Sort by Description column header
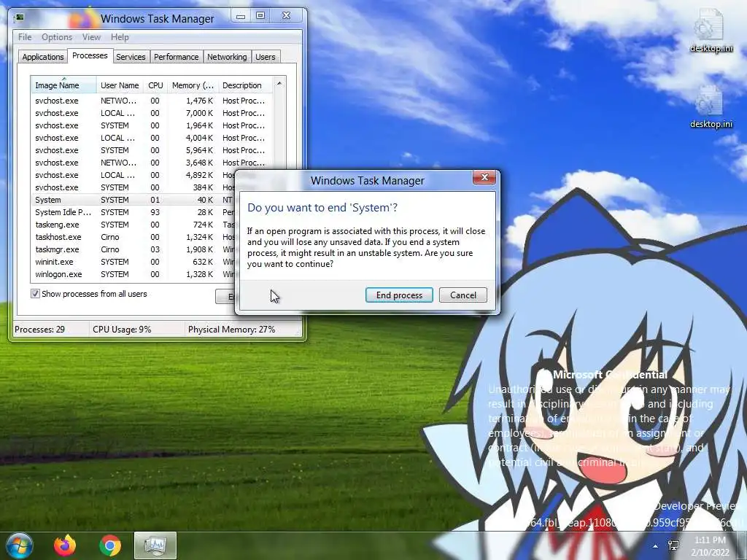Screen dimensions: 747x560 pos(245,85)
